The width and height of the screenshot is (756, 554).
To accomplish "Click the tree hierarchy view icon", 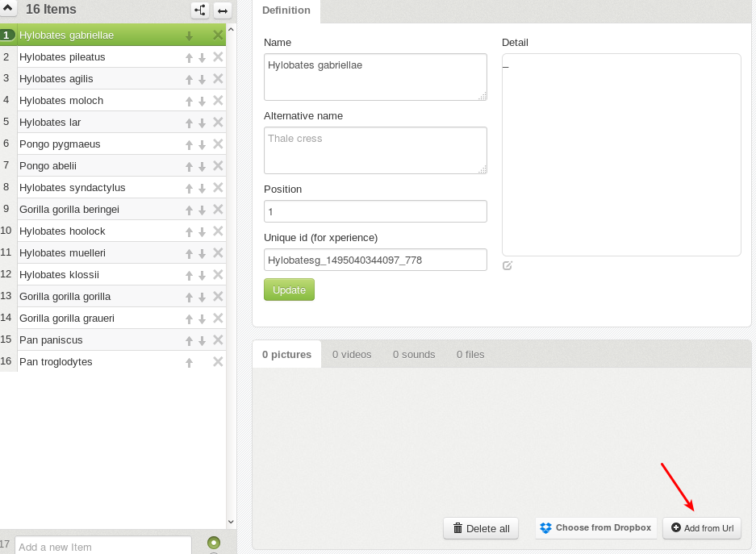I will (x=200, y=10).
